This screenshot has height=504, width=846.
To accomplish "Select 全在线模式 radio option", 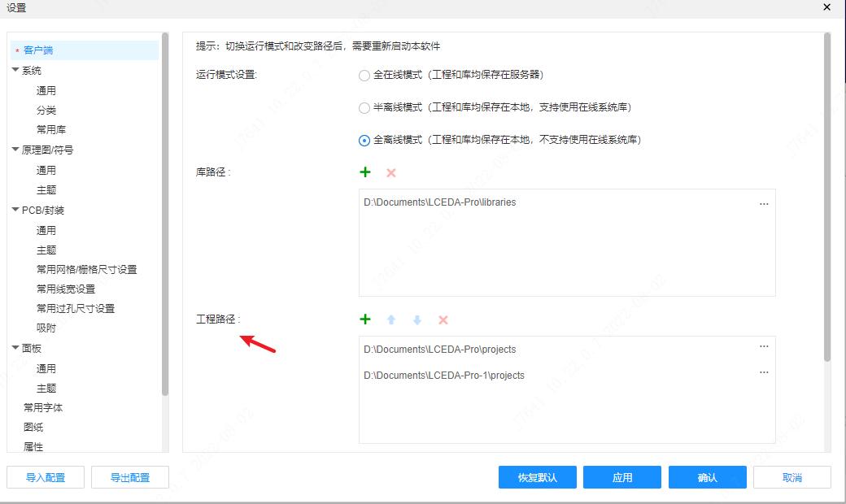I will point(364,76).
